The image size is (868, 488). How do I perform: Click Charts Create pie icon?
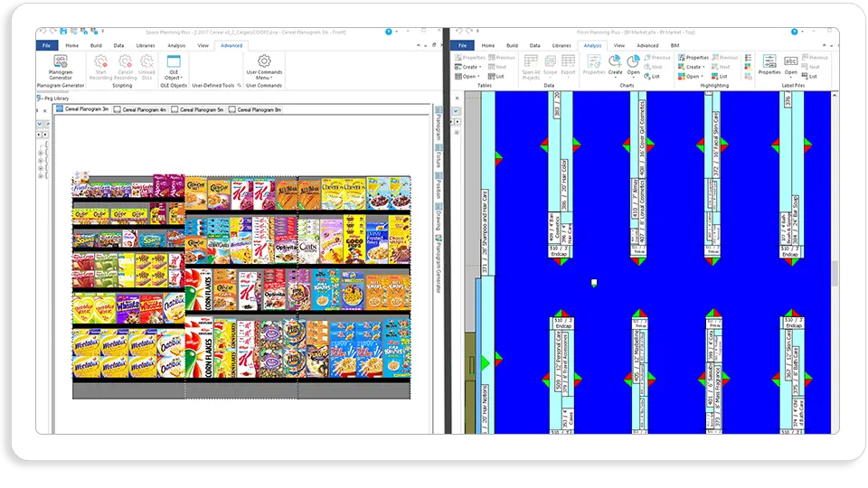(x=615, y=65)
